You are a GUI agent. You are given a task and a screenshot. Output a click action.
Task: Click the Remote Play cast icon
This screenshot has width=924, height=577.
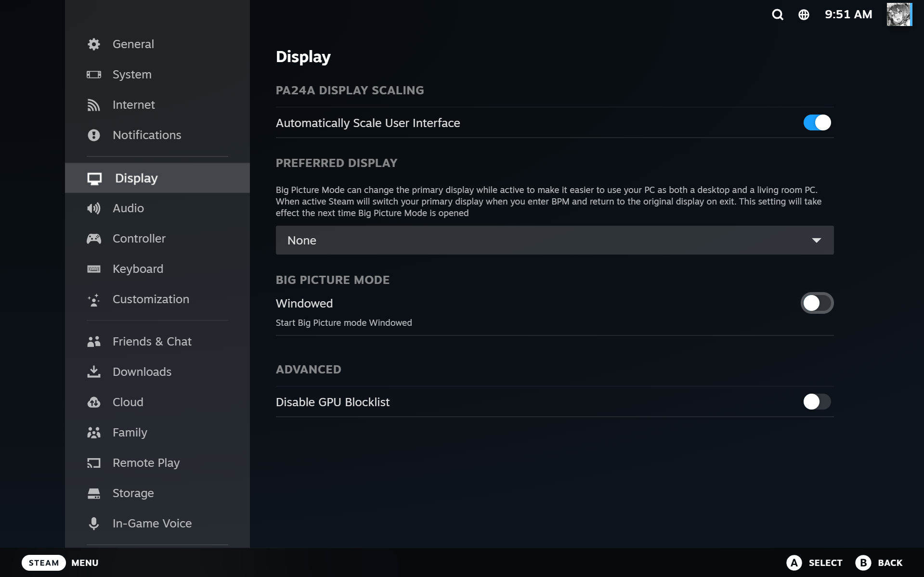point(94,463)
